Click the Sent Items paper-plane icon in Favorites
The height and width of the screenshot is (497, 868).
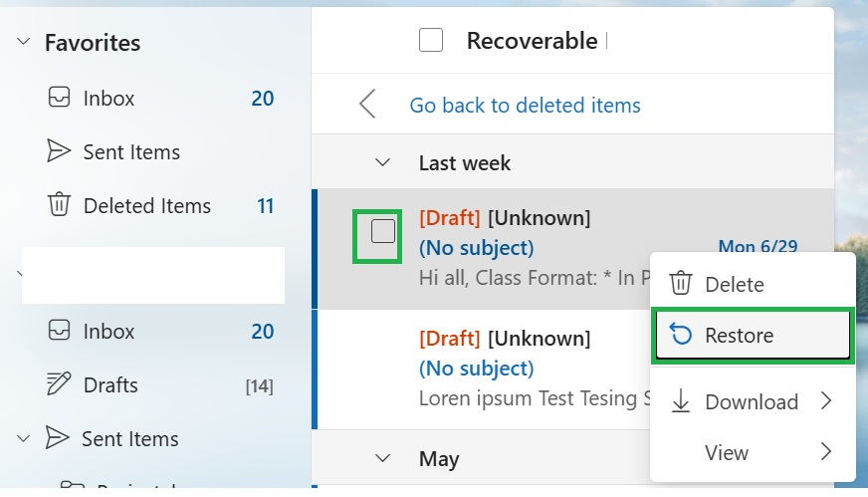(59, 150)
